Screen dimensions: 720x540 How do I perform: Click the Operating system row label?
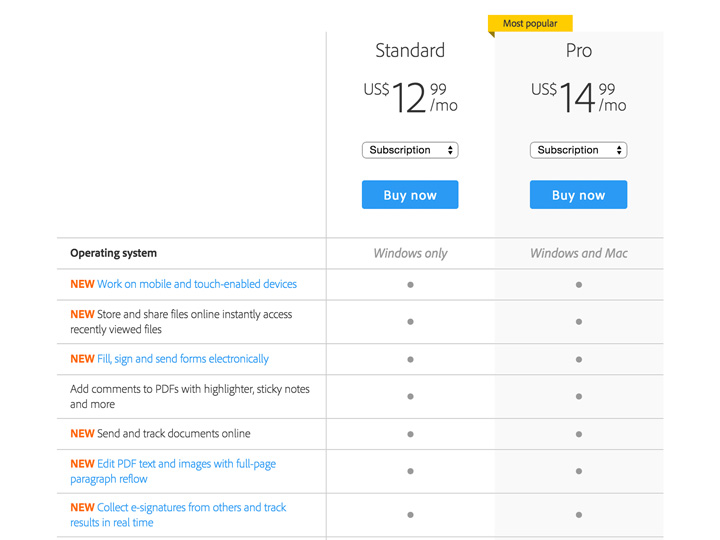pyautogui.click(x=113, y=253)
